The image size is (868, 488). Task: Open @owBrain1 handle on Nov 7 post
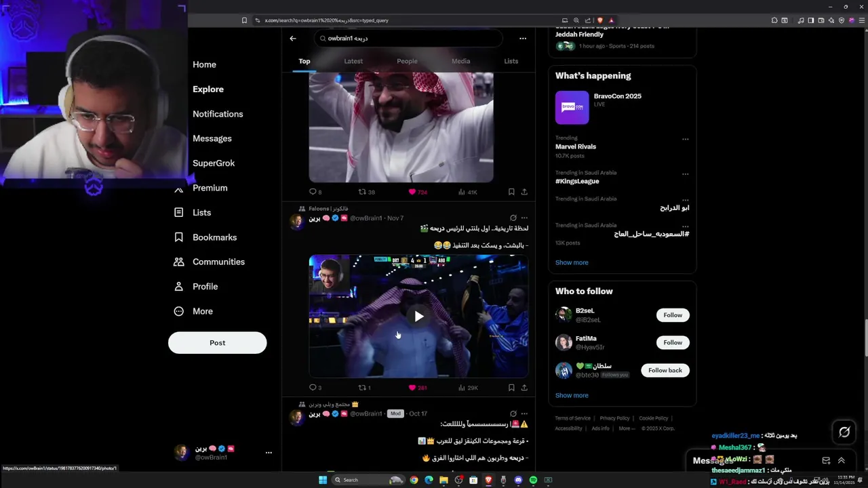click(366, 218)
